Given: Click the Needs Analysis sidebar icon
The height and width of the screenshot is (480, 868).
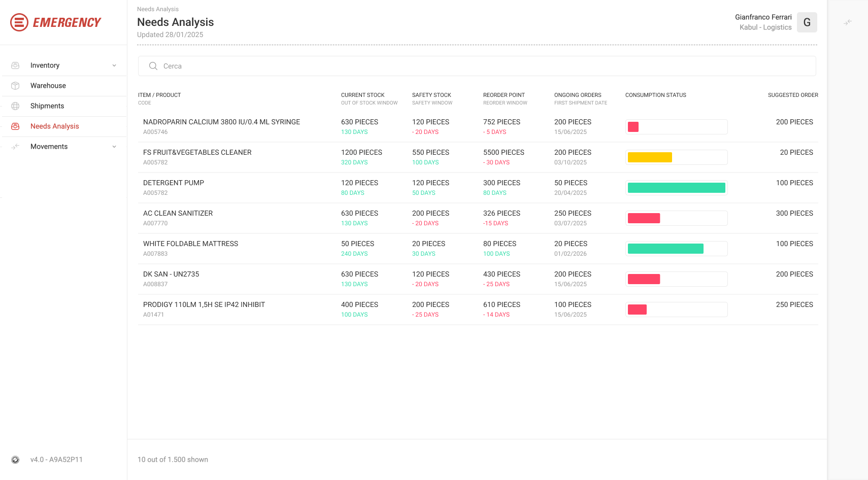Looking at the screenshot, I should pos(15,126).
